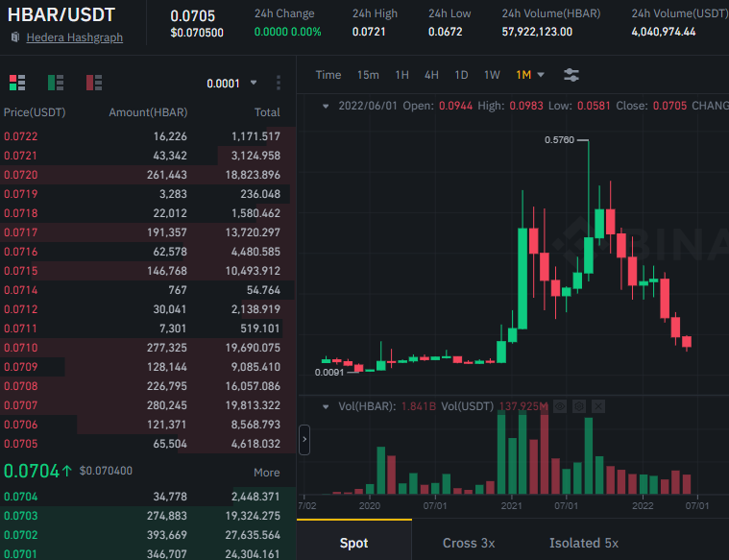Screen dimensions: 729x560
Task: Select the 0.0712 ask price row
Action: pos(148,309)
